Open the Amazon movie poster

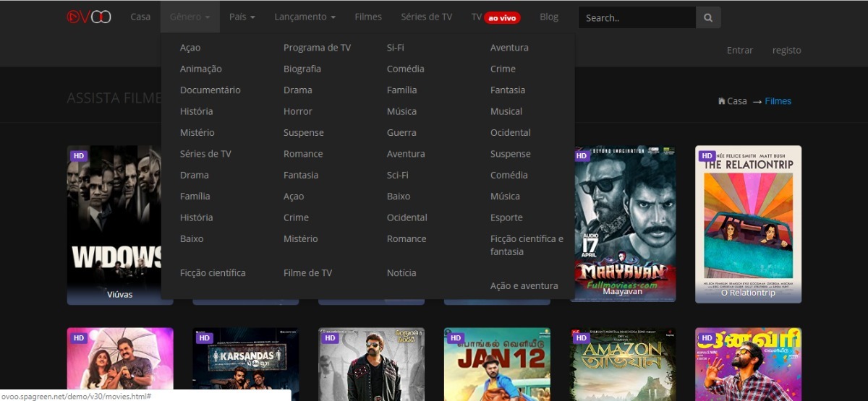click(623, 364)
